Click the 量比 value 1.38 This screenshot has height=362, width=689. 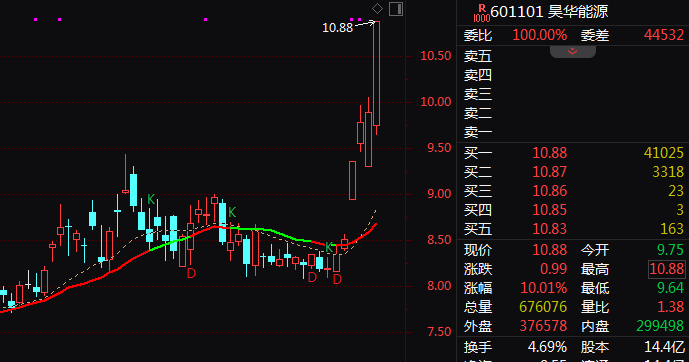[x=670, y=307]
